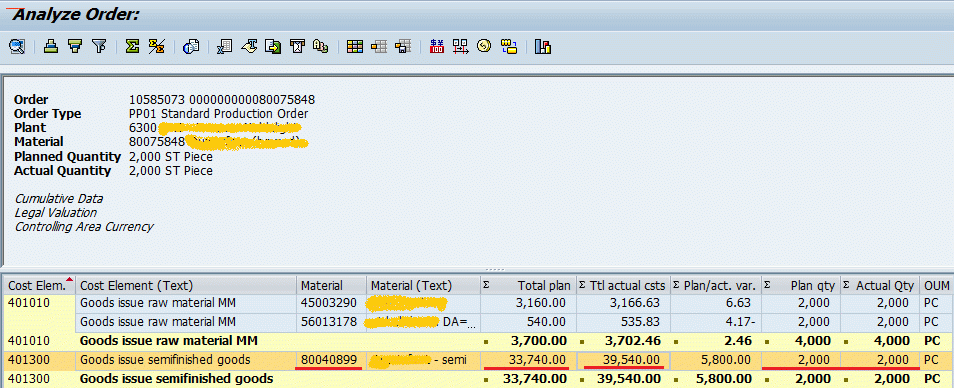The height and width of the screenshot is (388, 954).
Task: Click bold Goods issue semifinished goods subtotal
Action: [176, 379]
